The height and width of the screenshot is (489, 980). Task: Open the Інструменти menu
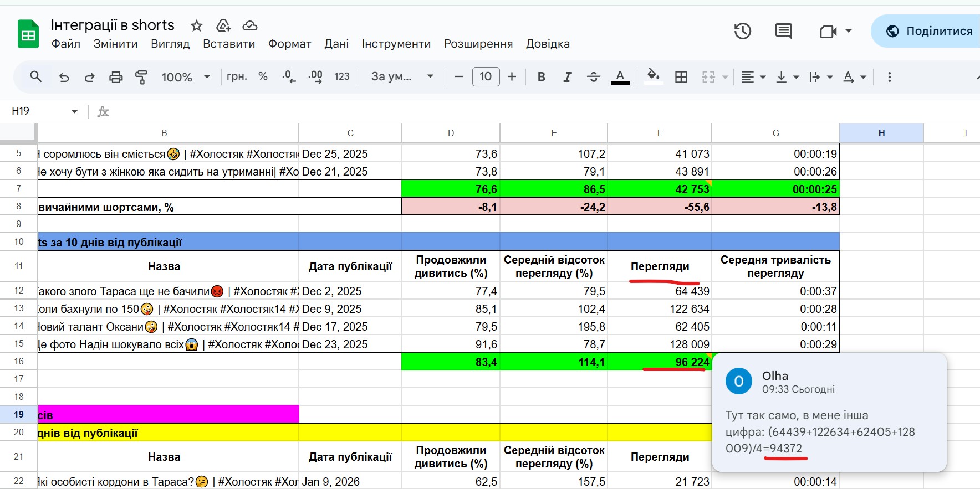pyautogui.click(x=396, y=44)
